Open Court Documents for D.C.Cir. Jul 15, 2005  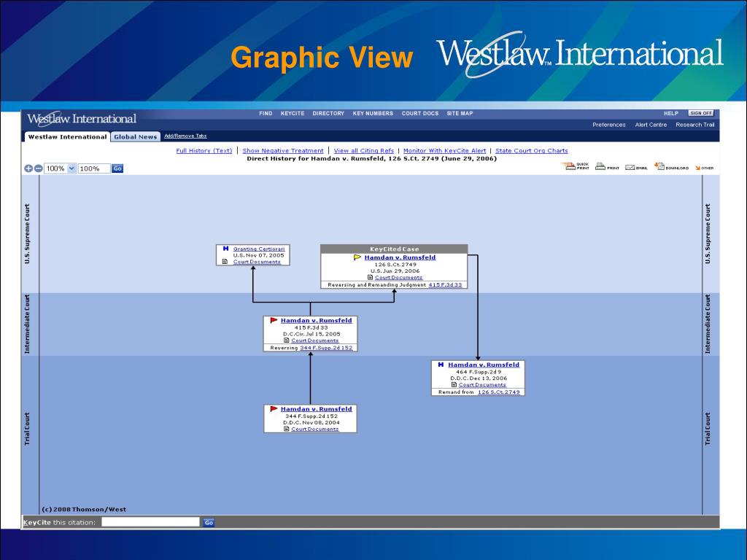point(315,341)
